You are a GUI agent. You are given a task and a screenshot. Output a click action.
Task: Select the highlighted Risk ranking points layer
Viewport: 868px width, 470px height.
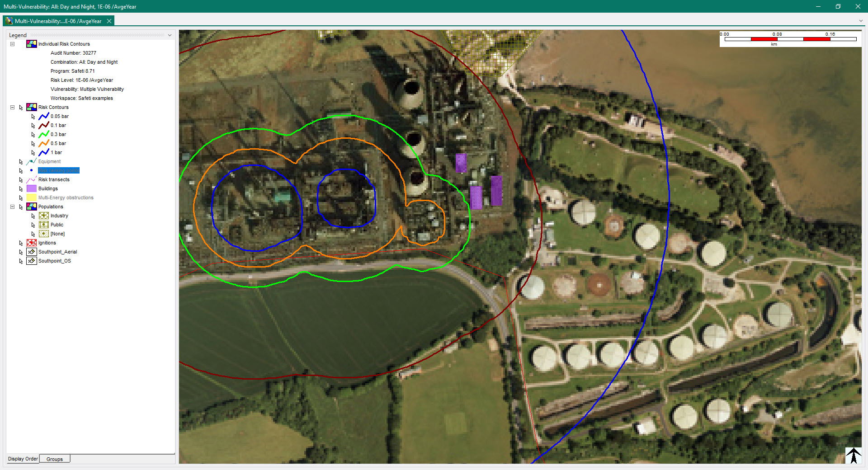point(59,170)
